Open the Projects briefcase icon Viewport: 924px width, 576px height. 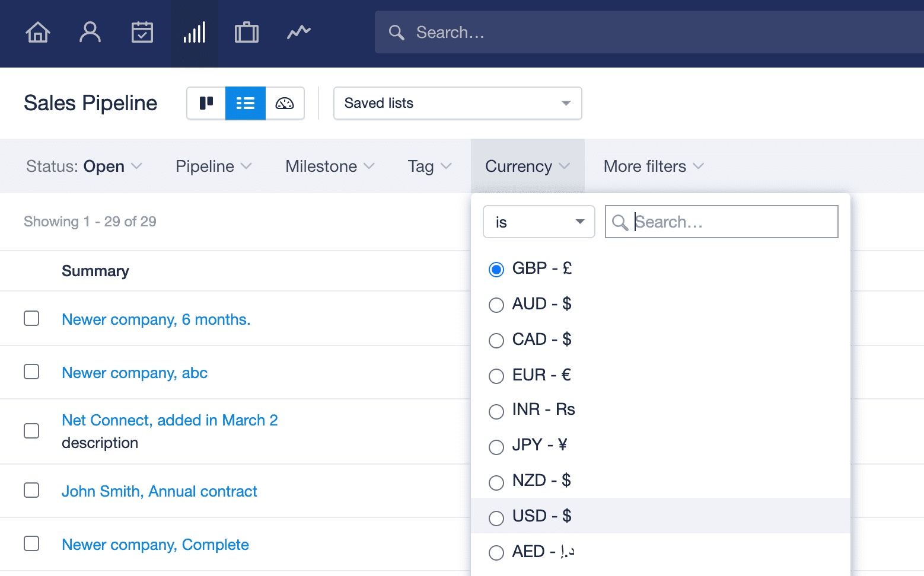[x=247, y=32]
